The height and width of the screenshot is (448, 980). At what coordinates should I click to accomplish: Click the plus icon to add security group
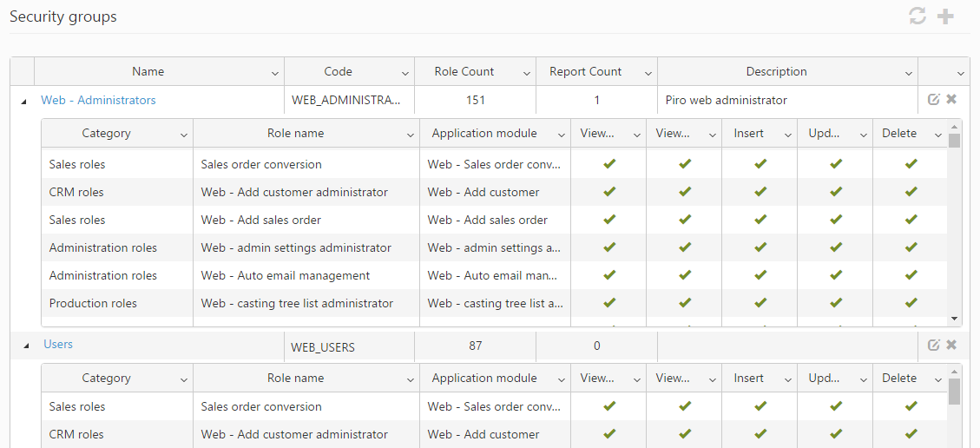(945, 16)
